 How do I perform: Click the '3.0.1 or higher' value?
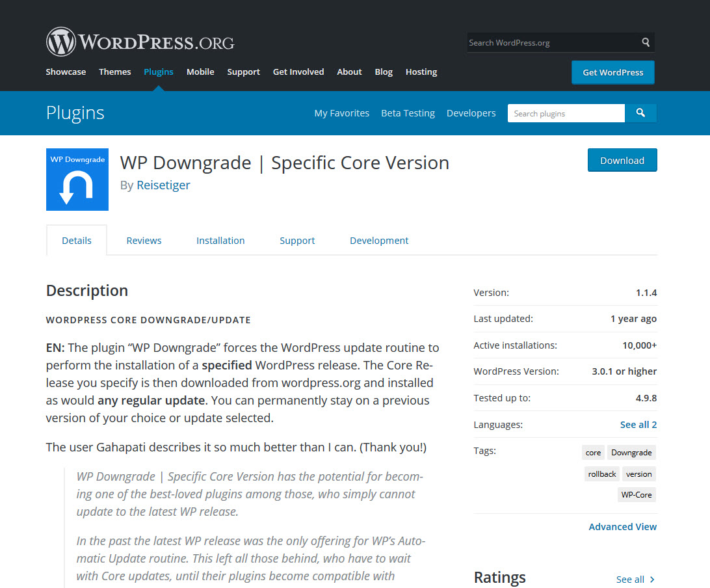click(x=624, y=371)
